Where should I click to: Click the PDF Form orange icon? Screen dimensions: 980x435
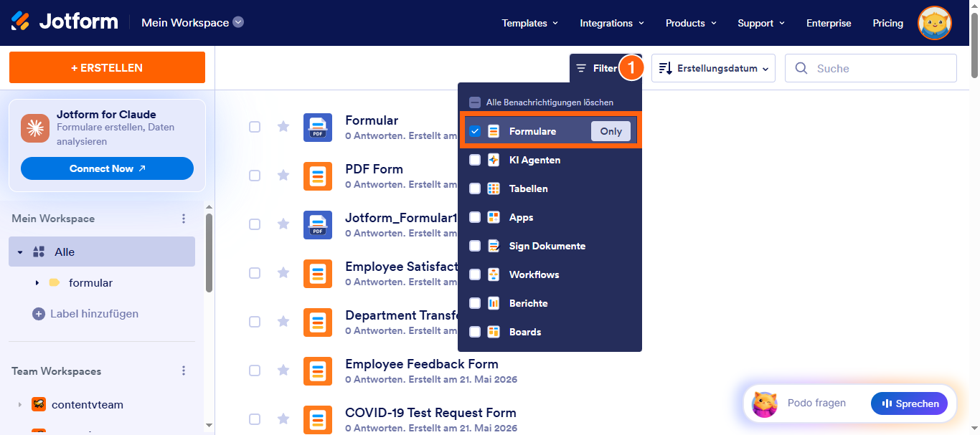(x=318, y=176)
